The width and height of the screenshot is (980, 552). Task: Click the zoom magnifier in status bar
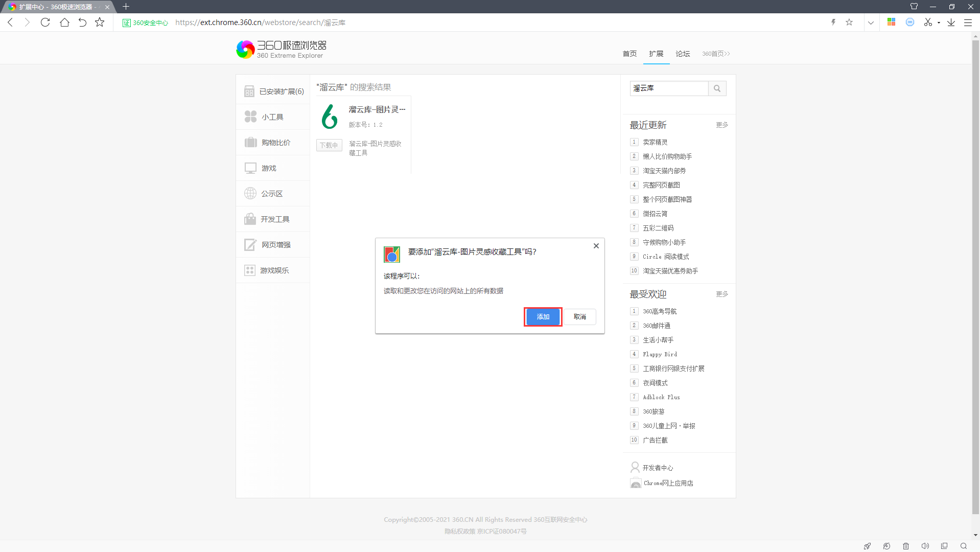964,546
